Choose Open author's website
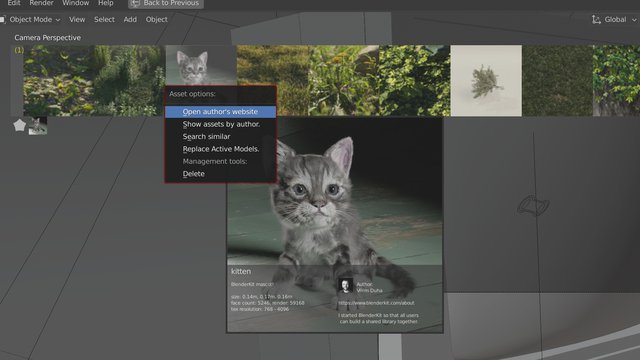Screen dimensions: 640x360 [220, 112]
